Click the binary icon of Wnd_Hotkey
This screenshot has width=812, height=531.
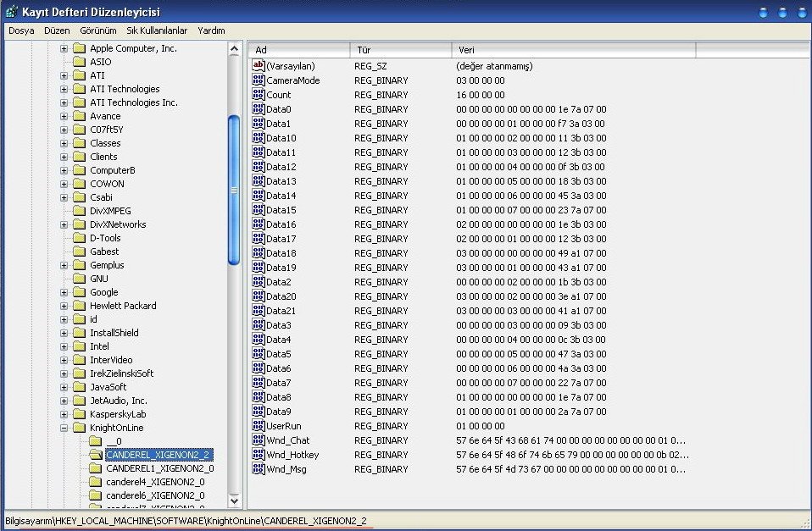coord(258,455)
